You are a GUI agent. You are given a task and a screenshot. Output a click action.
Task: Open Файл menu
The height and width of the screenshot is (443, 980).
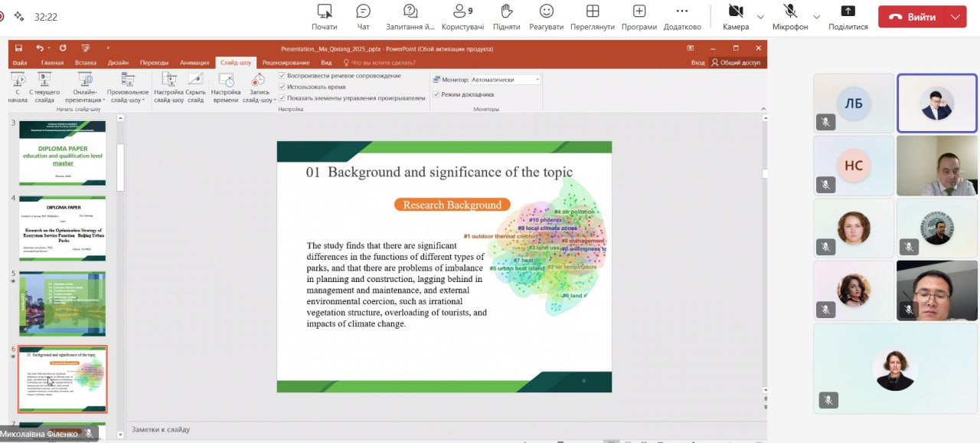[x=20, y=63]
